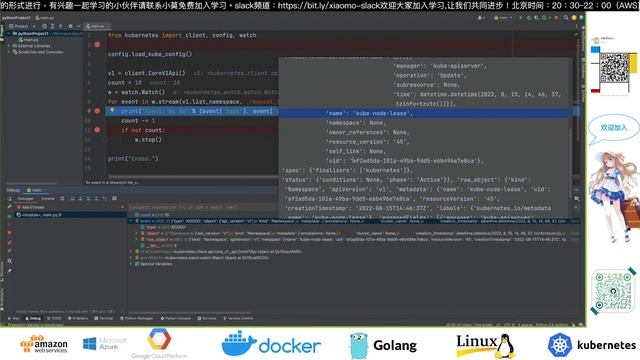The height and width of the screenshot is (360, 640).
Task: Expand the v1 variable node
Action: coord(131,251)
